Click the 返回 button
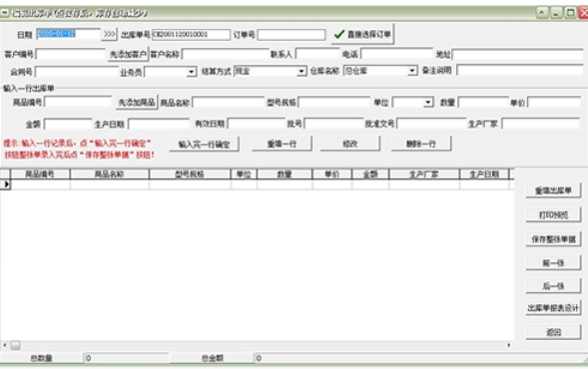Image resolution: width=588 pixels, height=369 pixels. (x=553, y=332)
